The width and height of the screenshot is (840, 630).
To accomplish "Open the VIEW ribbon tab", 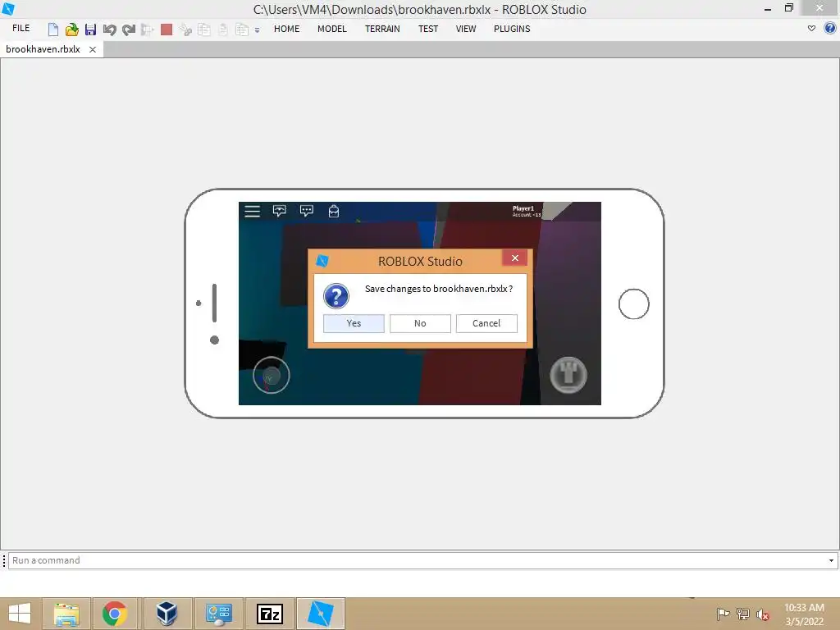I will point(466,29).
